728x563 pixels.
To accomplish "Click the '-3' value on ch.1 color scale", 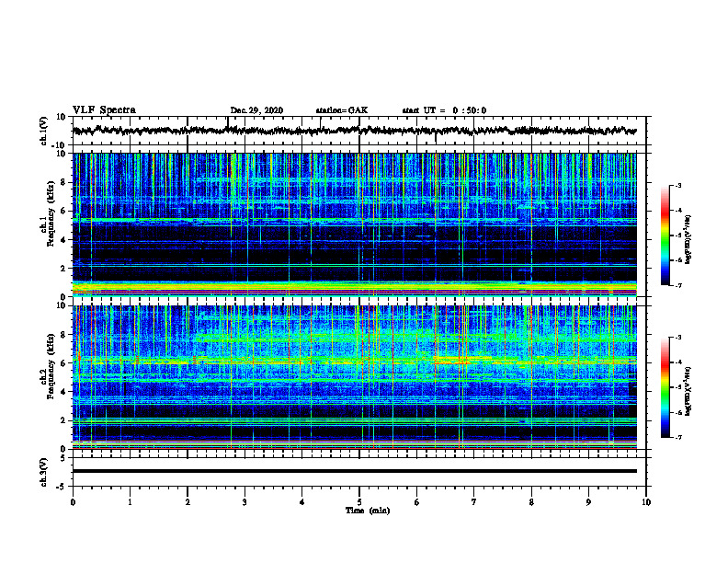I will pos(678,186).
